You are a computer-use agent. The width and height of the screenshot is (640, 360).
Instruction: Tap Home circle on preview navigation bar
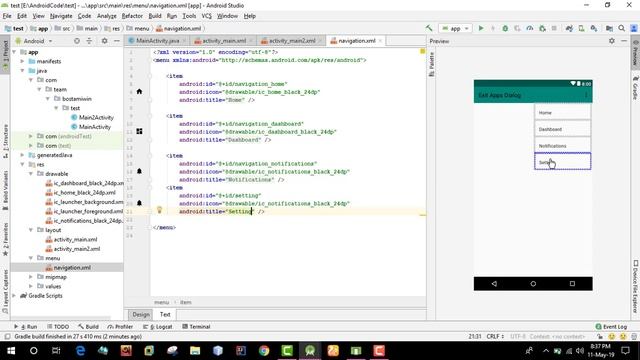pos(533,283)
